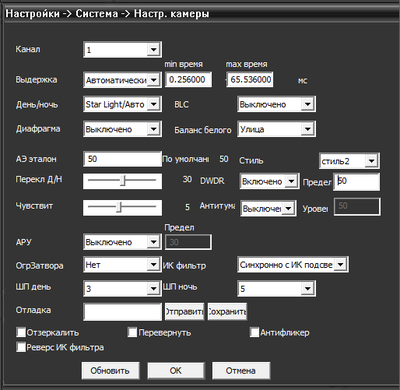Click the Чувствит slider handle

pyautogui.click(x=119, y=207)
